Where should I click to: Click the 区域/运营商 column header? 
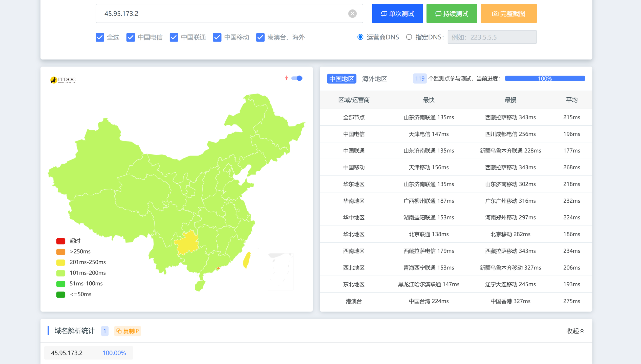(x=354, y=100)
